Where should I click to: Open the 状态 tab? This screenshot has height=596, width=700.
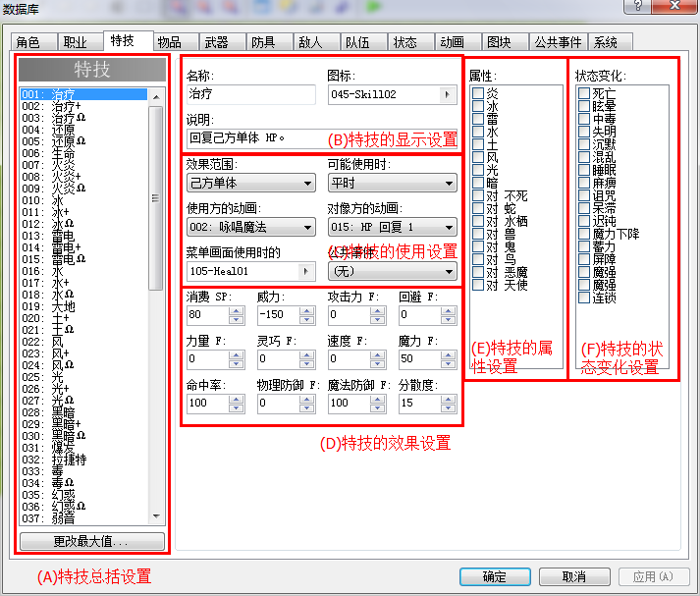click(x=410, y=42)
